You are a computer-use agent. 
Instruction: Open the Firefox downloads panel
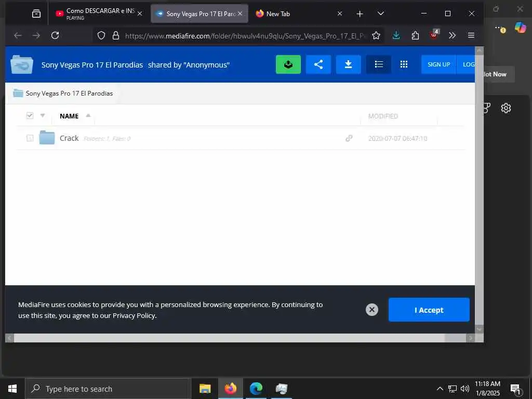point(396,35)
